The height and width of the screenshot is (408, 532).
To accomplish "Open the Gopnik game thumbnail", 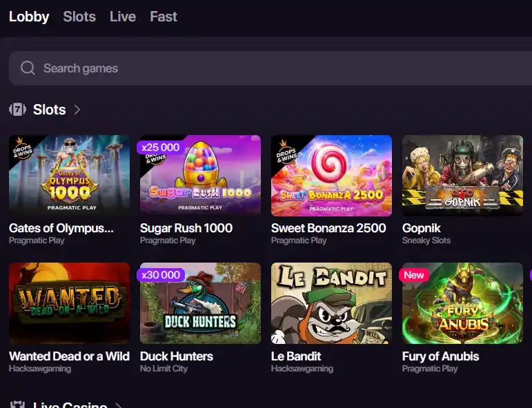I will coord(462,176).
